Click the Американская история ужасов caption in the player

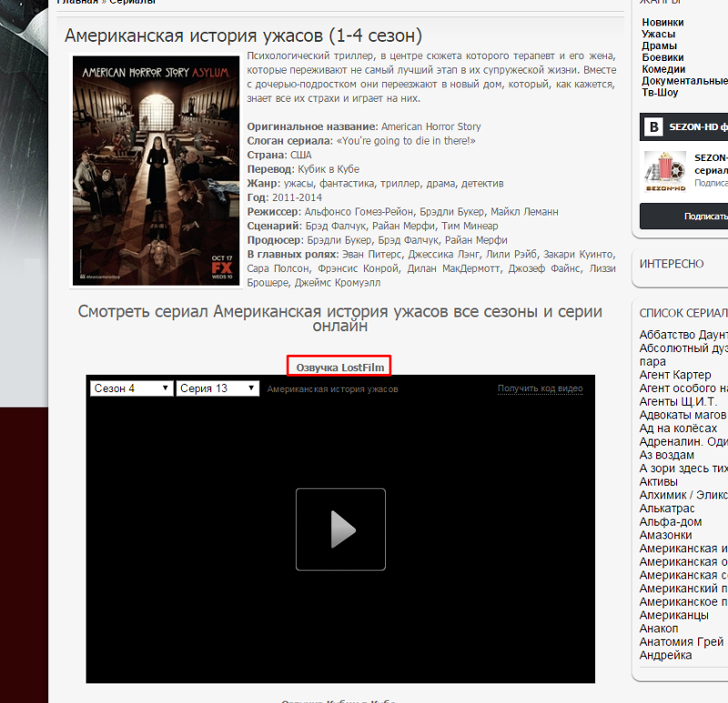(x=332, y=389)
